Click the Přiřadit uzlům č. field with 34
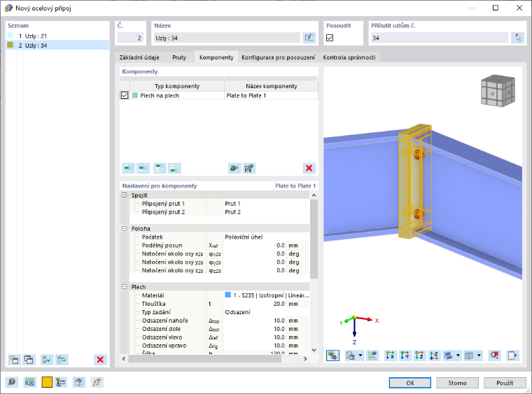 (x=440, y=38)
